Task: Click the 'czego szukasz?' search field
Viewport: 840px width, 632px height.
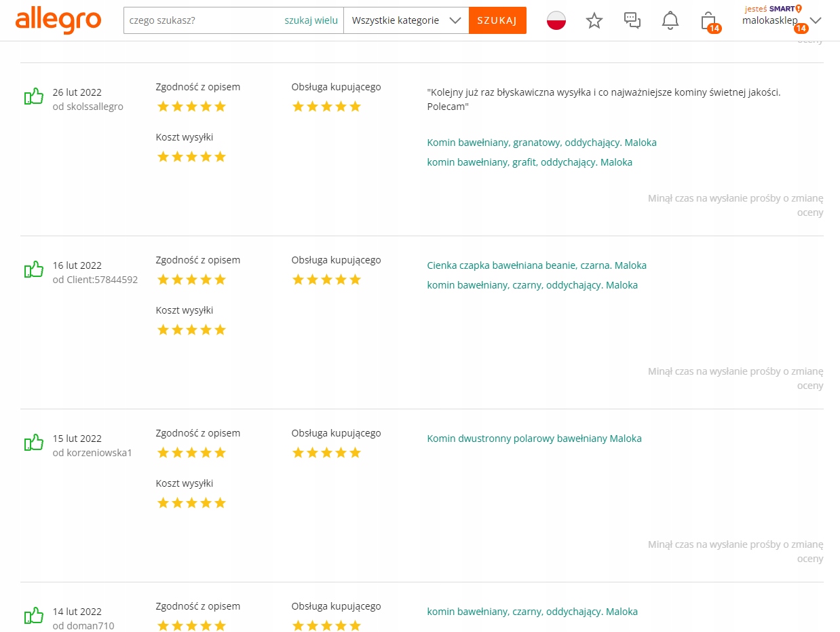Action: [204, 20]
